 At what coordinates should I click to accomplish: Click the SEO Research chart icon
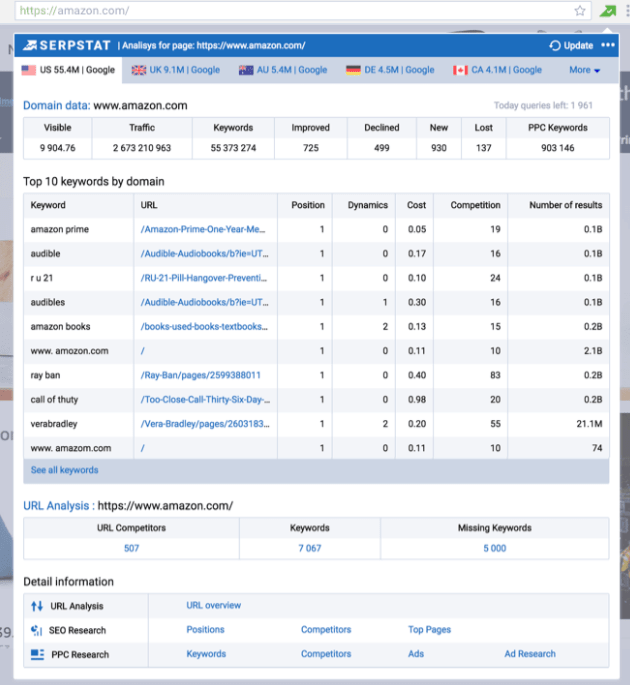click(x=37, y=630)
